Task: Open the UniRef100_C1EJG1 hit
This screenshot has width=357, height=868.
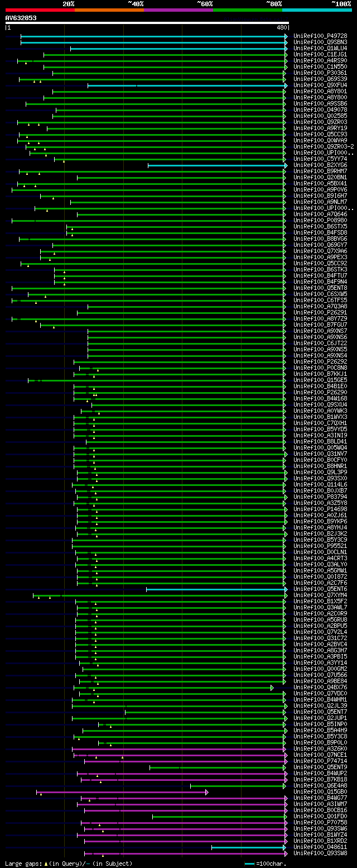Action: [320, 55]
